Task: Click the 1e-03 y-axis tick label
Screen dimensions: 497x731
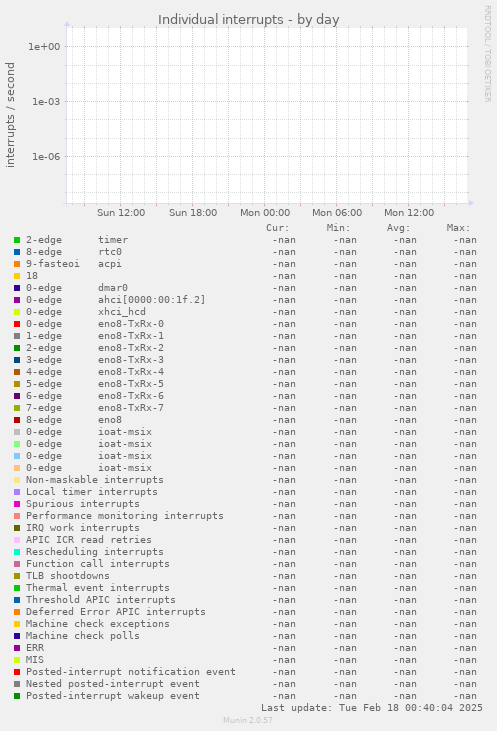Action: click(x=46, y=102)
